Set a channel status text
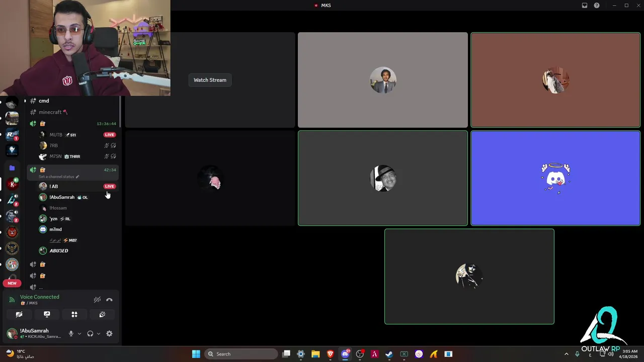 click(59, 176)
